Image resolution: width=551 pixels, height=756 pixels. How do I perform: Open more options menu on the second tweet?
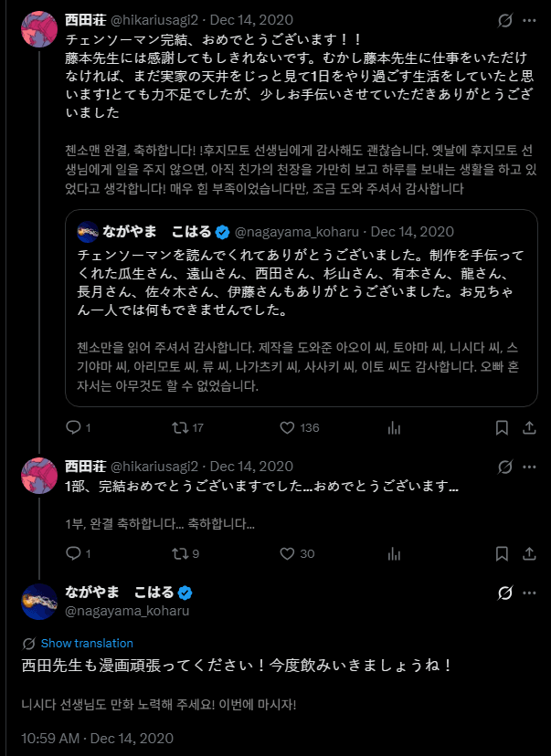tap(529, 467)
